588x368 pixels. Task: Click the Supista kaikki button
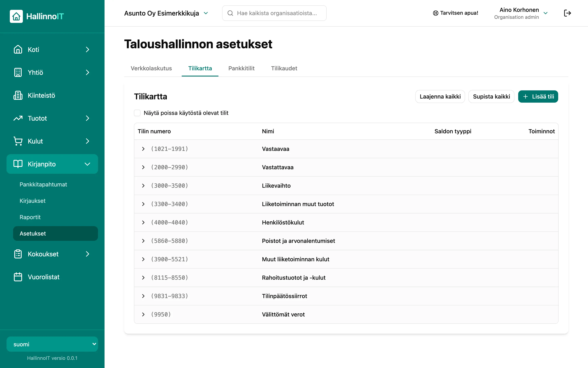click(491, 97)
